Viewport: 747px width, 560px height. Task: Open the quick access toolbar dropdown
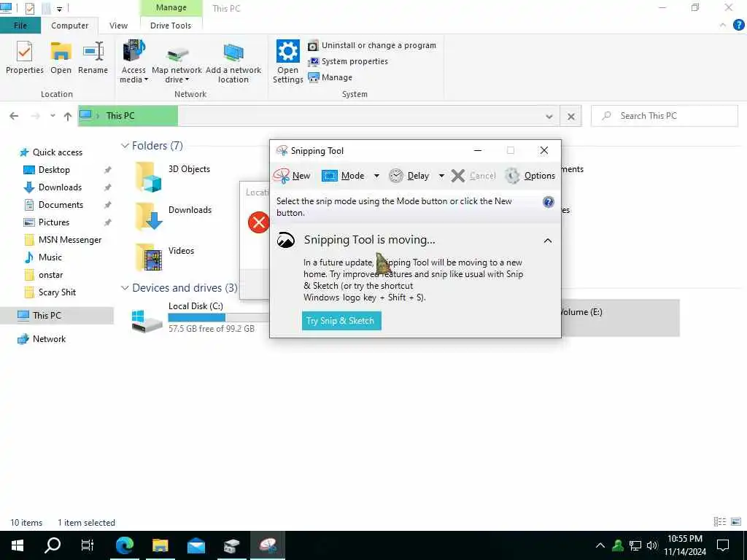point(60,9)
